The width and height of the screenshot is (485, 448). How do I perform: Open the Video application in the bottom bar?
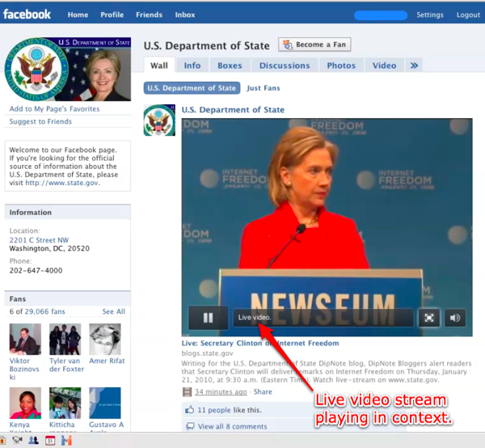(x=17, y=440)
